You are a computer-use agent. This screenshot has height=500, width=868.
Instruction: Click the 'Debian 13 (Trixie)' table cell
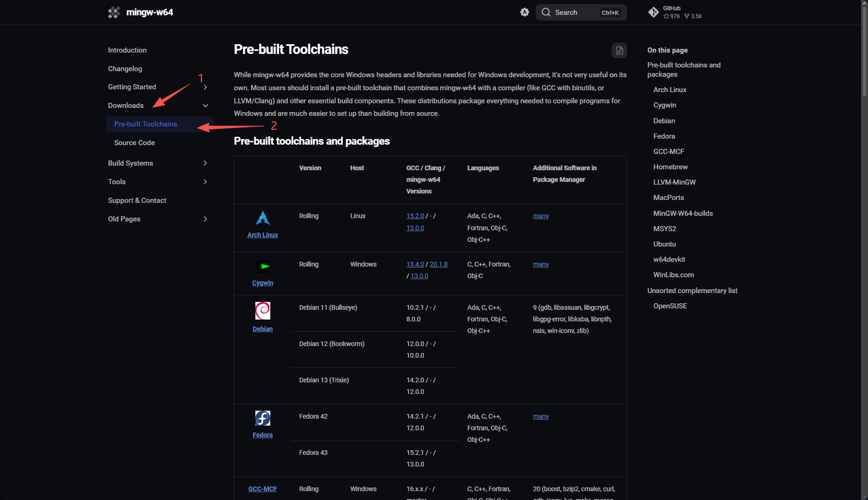324,380
